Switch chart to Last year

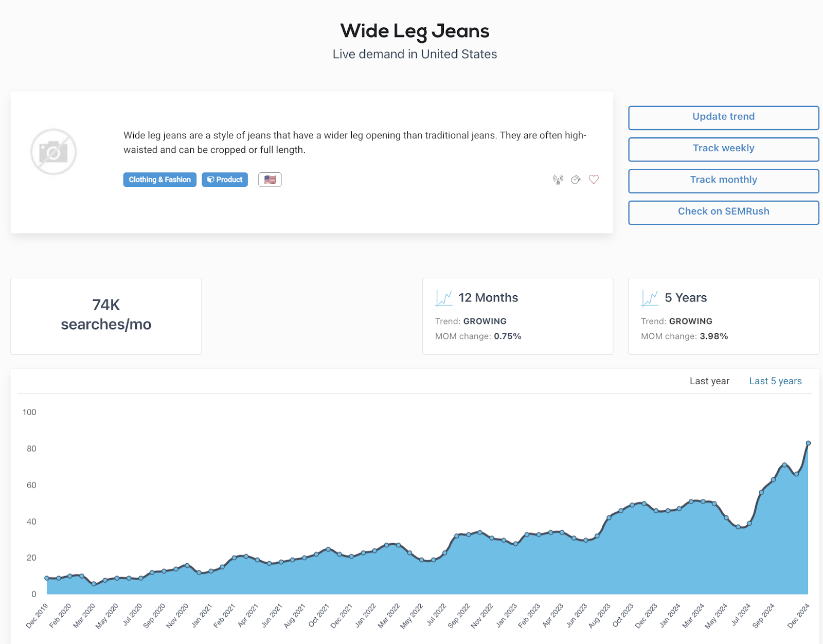709,381
